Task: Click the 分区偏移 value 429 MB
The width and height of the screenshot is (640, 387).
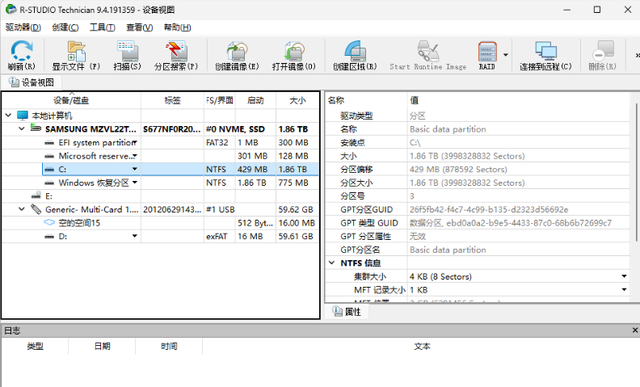Action: pos(458,169)
